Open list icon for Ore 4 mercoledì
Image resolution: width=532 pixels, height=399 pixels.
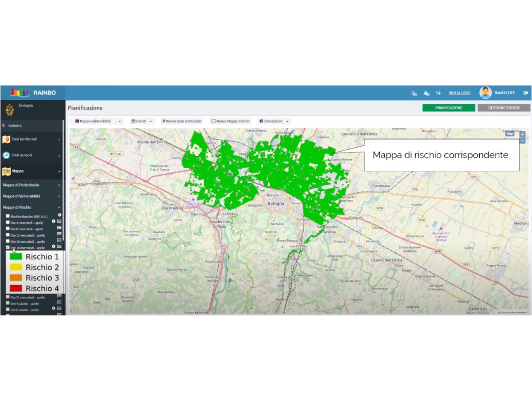[x=59, y=221]
